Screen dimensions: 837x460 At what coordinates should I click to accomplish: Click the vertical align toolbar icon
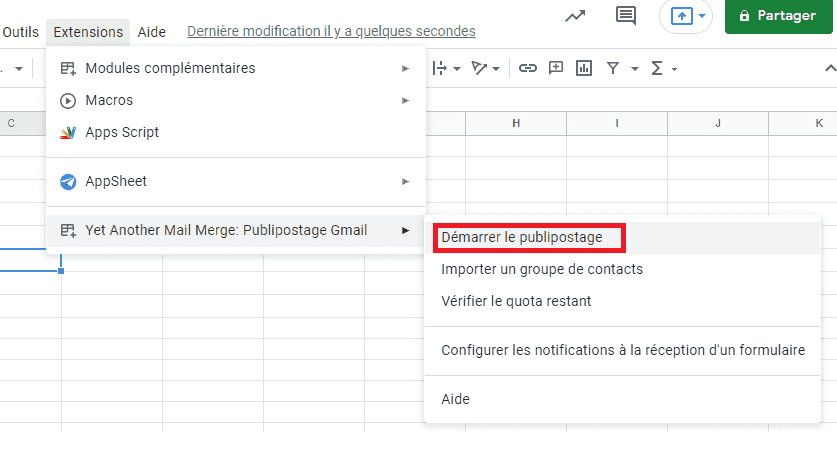pos(440,68)
